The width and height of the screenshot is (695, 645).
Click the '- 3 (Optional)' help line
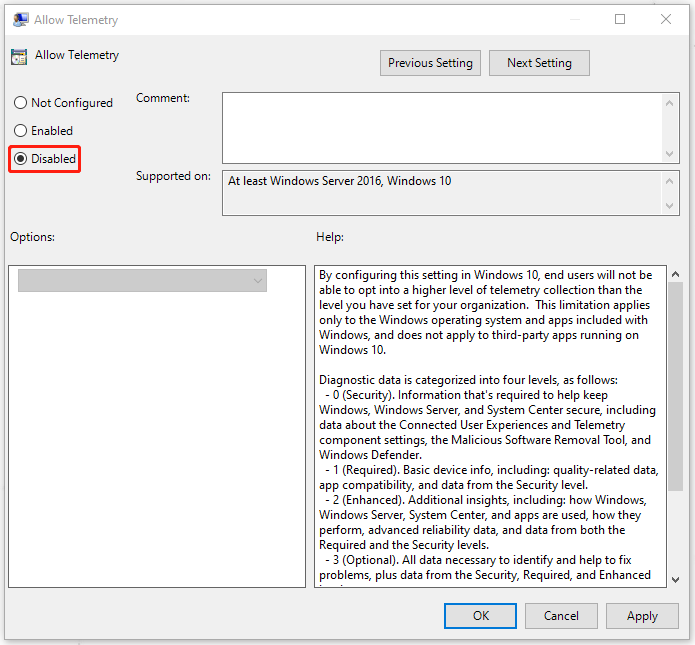[x=478, y=560]
